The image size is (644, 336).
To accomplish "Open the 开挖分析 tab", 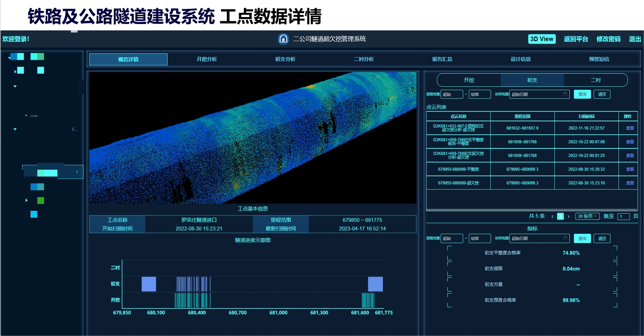I will coord(207,59).
